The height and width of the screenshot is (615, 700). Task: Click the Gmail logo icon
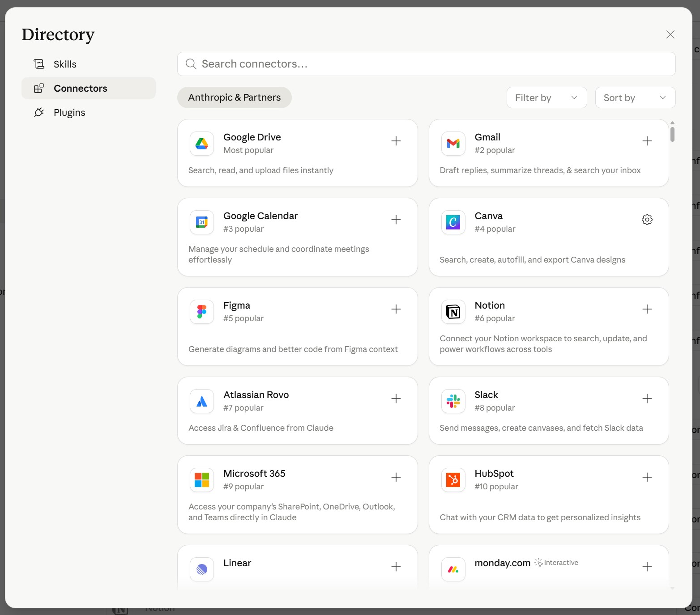(x=453, y=144)
